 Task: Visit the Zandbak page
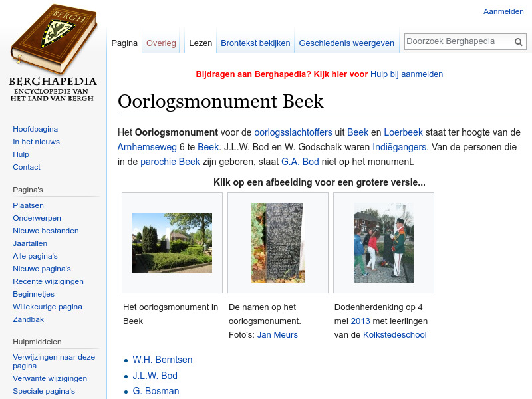(x=28, y=319)
